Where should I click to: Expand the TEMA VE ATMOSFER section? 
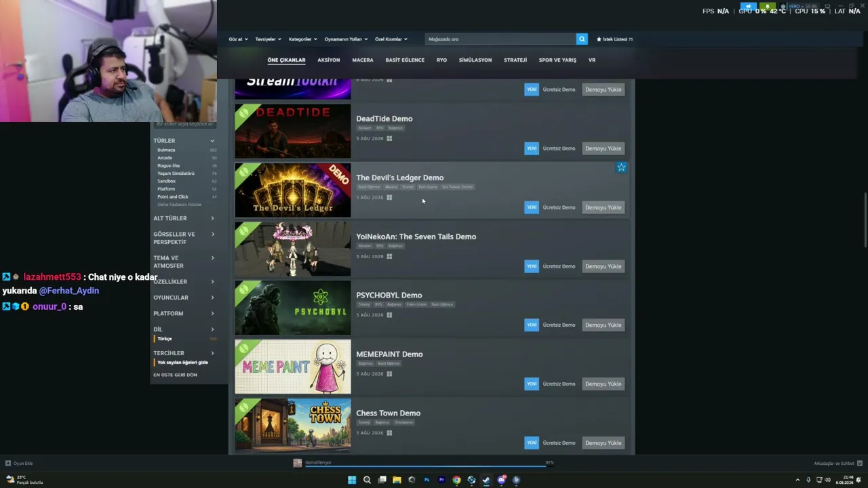184,262
